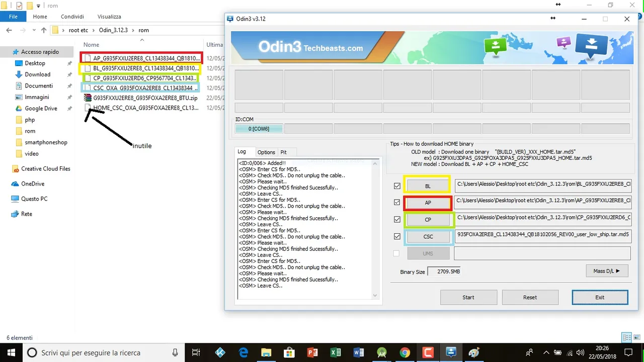Open the File menu in Explorer

click(13, 17)
